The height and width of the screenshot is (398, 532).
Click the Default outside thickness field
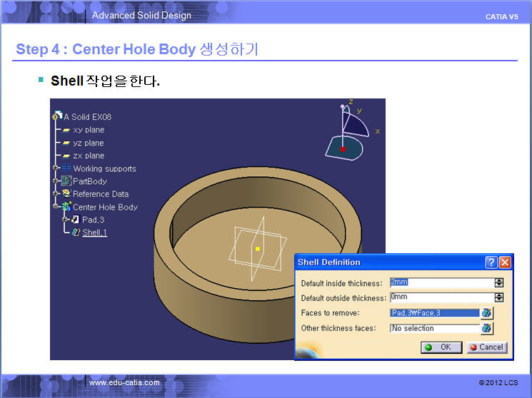point(440,297)
